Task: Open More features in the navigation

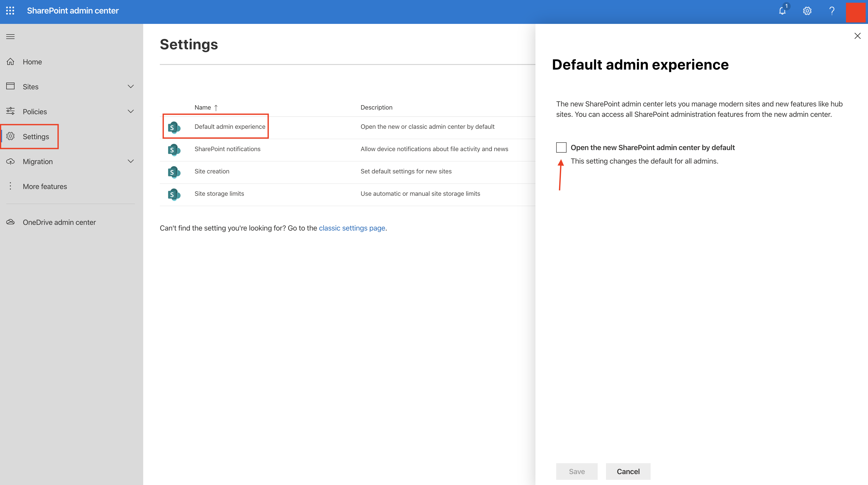Action: (x=45, y=186)
